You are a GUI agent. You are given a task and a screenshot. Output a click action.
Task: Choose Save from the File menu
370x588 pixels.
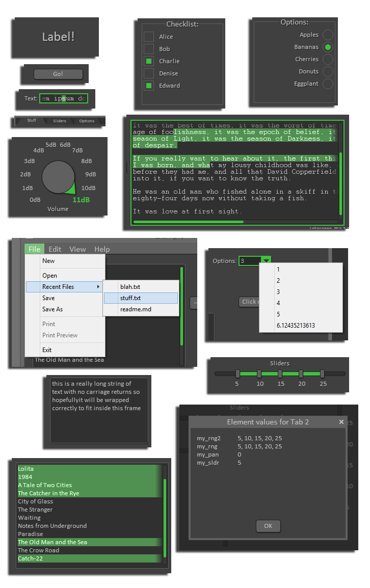tap(65, 298)
